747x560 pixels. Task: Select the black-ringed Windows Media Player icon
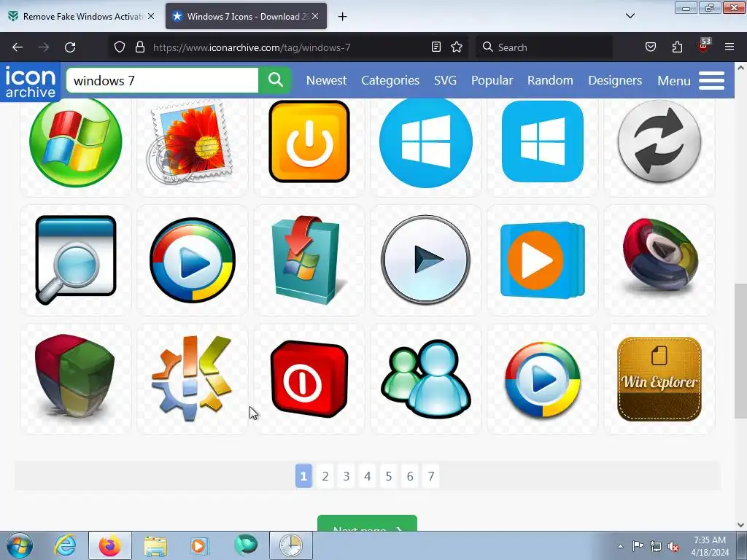[193, 260]
